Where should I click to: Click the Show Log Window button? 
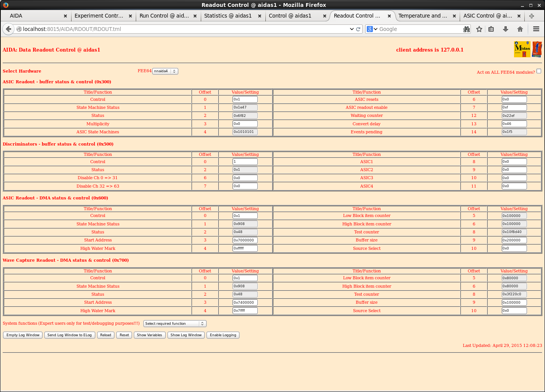[186, 335]
